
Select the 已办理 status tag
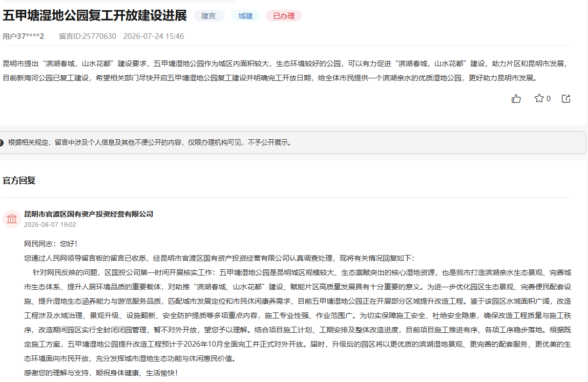point(284,16)
